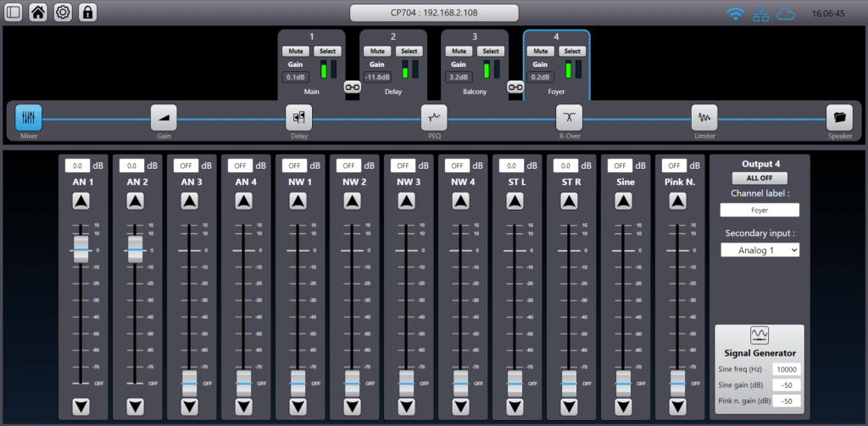Mute output 1 Main
The height and width of the screenshot is (426, 868).
296,51
